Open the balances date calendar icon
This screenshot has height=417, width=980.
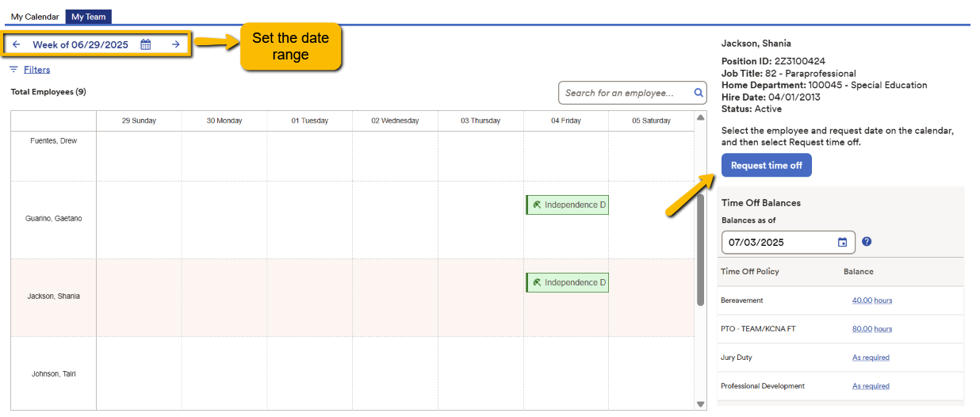[x=842, y=242]
